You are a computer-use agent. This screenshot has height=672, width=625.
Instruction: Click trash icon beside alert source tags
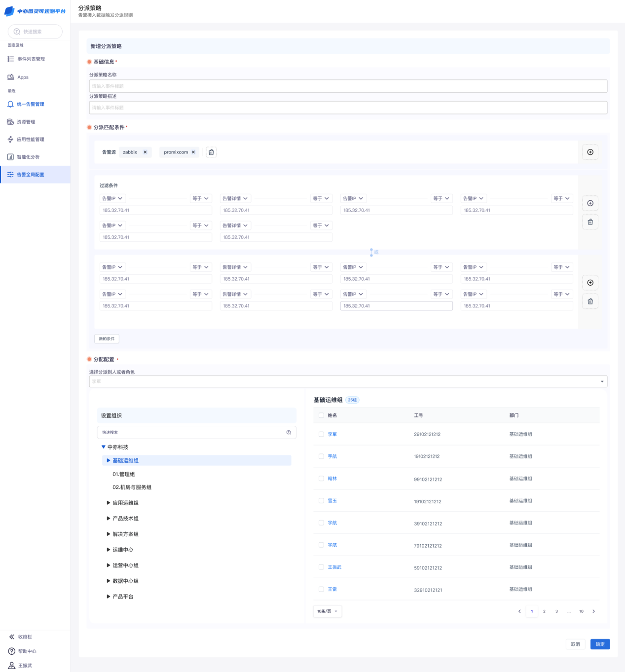[211, 152]
